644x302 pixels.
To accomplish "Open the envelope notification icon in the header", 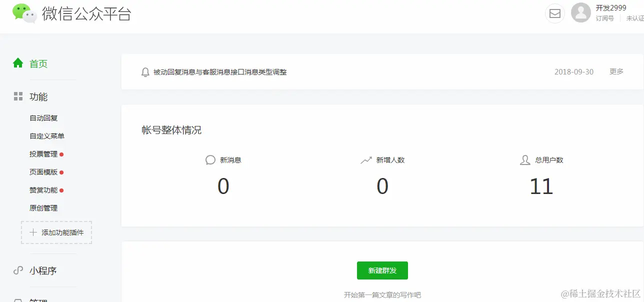I will (x=554, y=13).
